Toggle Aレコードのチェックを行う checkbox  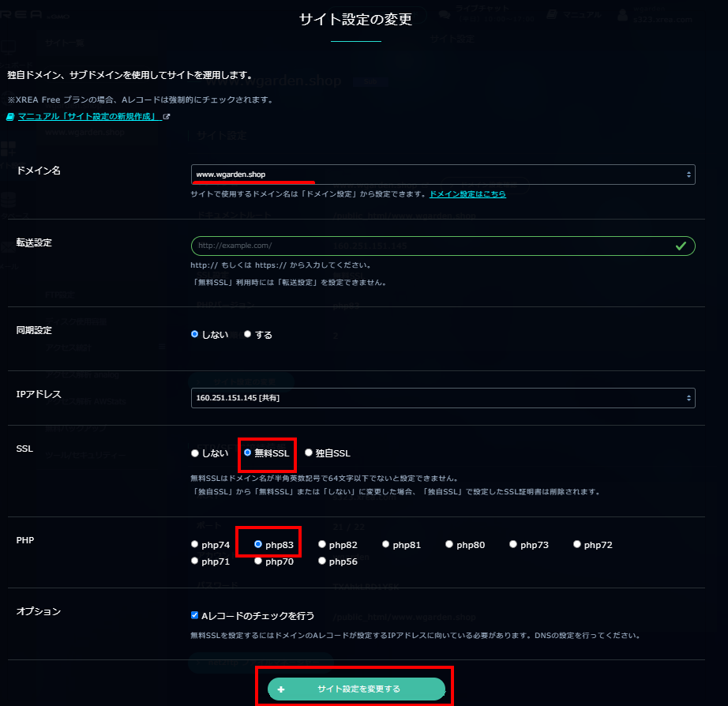tap(195, 615)
